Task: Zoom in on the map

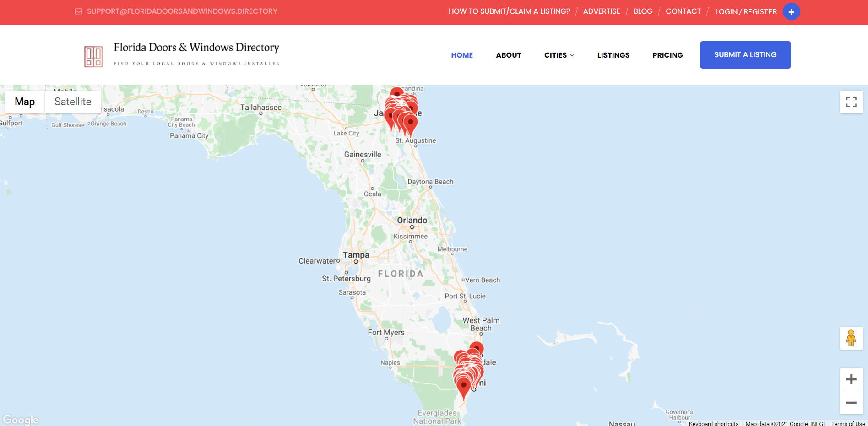Action: 851,379
